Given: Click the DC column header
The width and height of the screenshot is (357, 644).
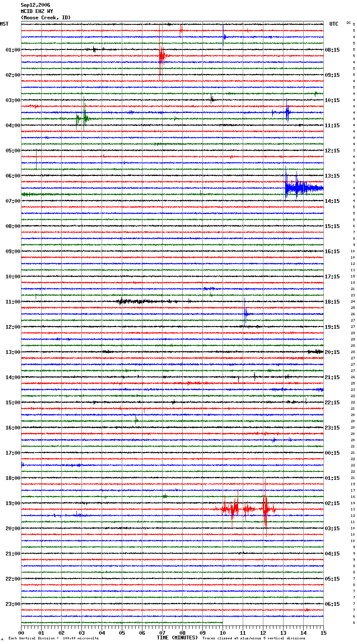Looking at the screenshot, I should [x=349, y=23].
